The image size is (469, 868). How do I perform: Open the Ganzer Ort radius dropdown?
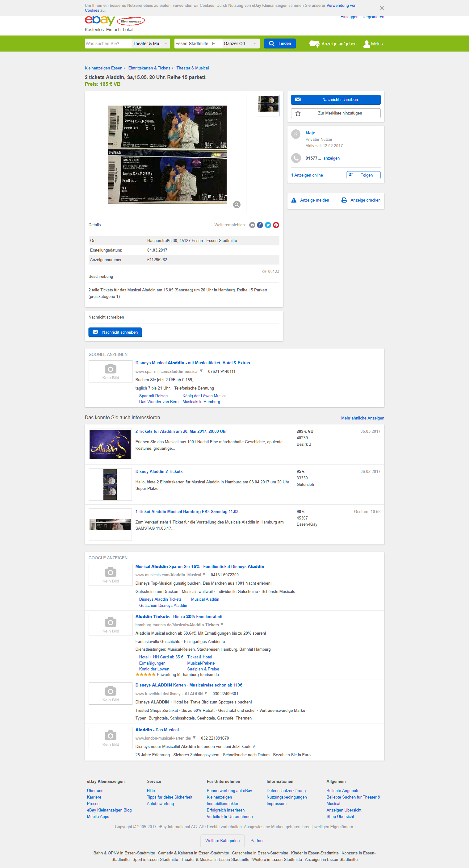click(x=241, y=44)
